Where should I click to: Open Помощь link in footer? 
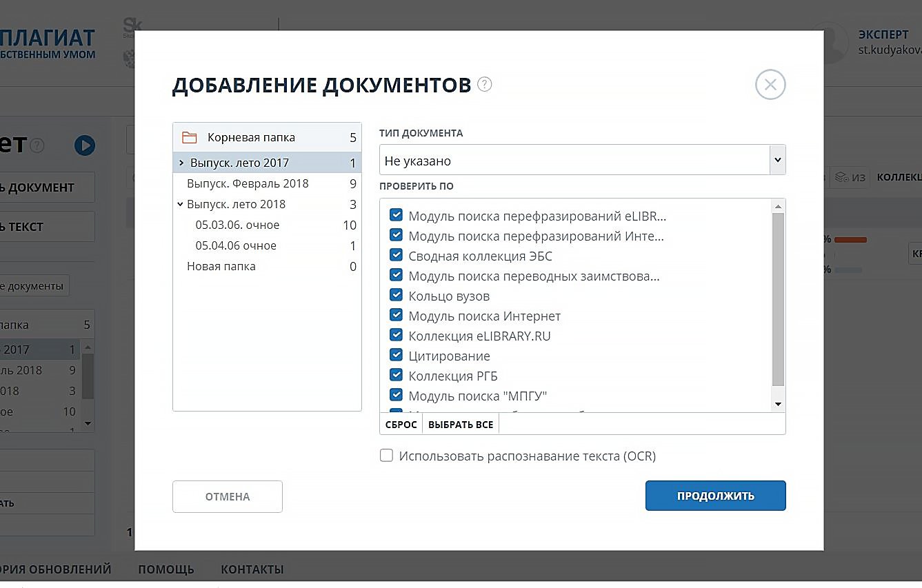click(x=166, y=569)
